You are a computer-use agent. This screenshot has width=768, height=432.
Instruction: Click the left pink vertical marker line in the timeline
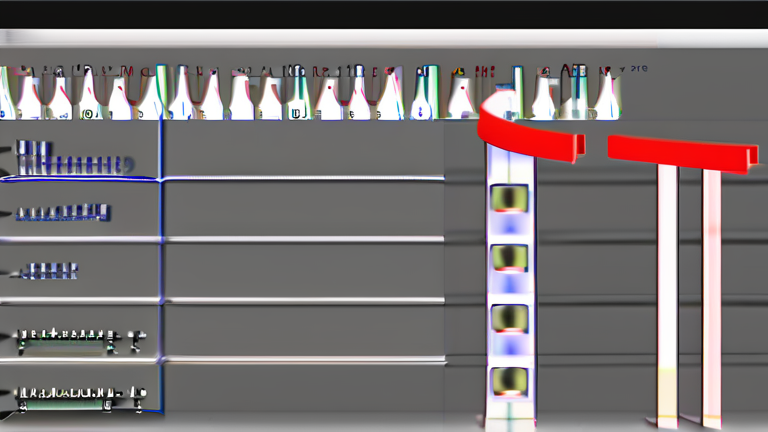668,294
